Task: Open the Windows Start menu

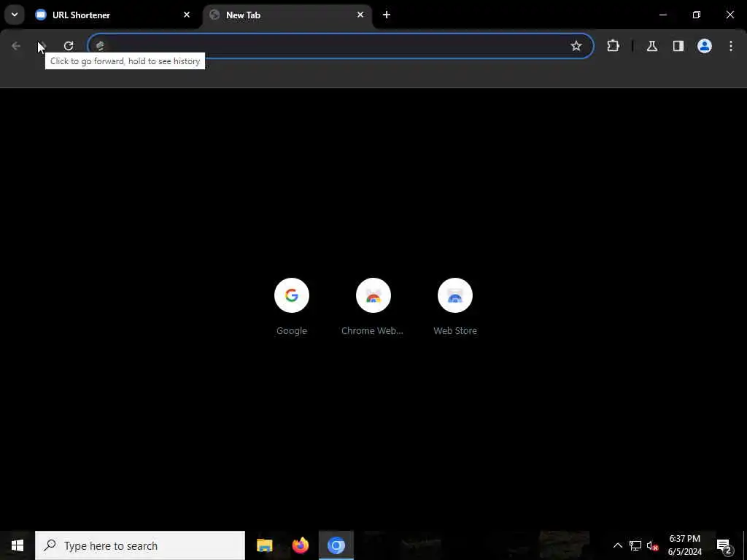Action: coord(18,545)
